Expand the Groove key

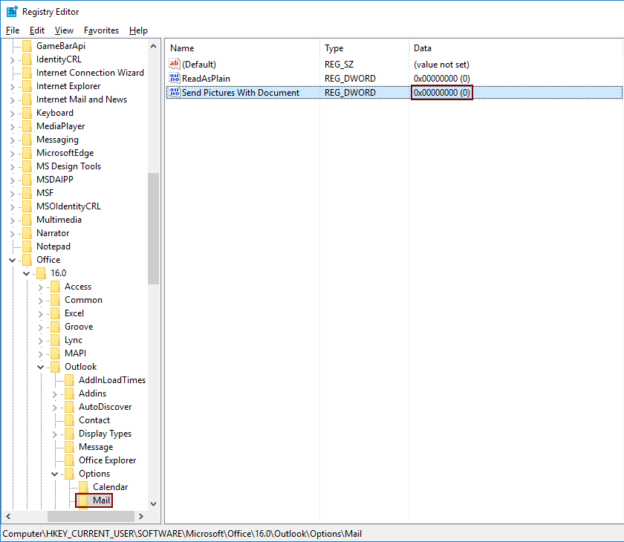[x=40, y=327]
